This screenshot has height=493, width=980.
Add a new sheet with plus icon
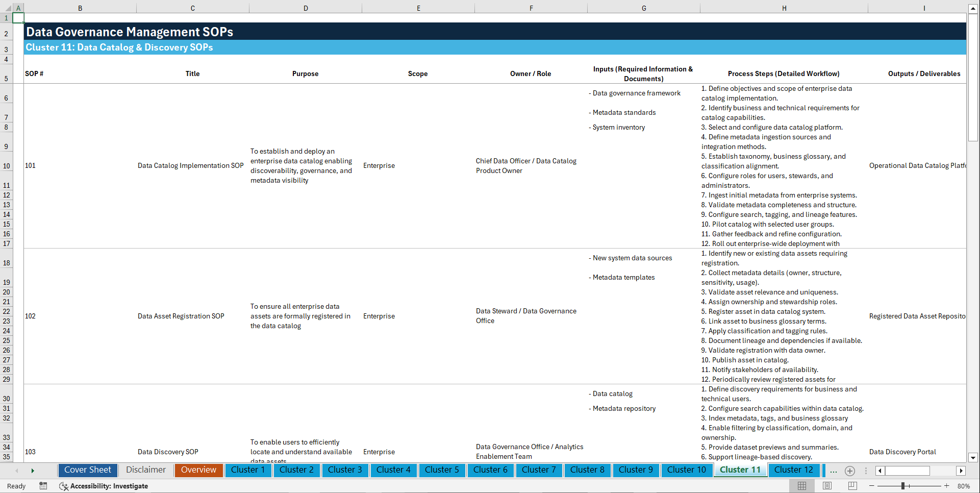[850, 471]
